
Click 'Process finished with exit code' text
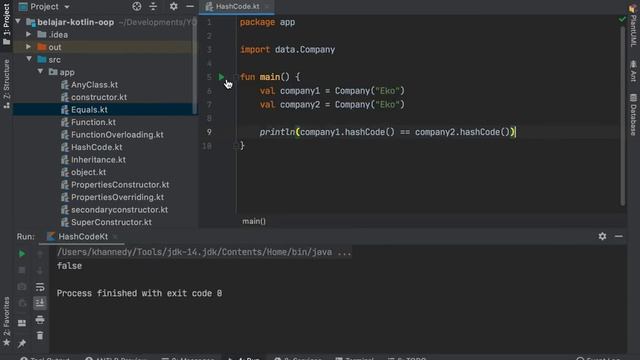[139, 293]
